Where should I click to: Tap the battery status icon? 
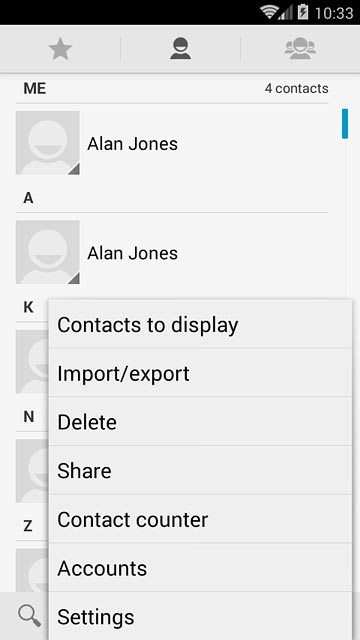[303, 12]
